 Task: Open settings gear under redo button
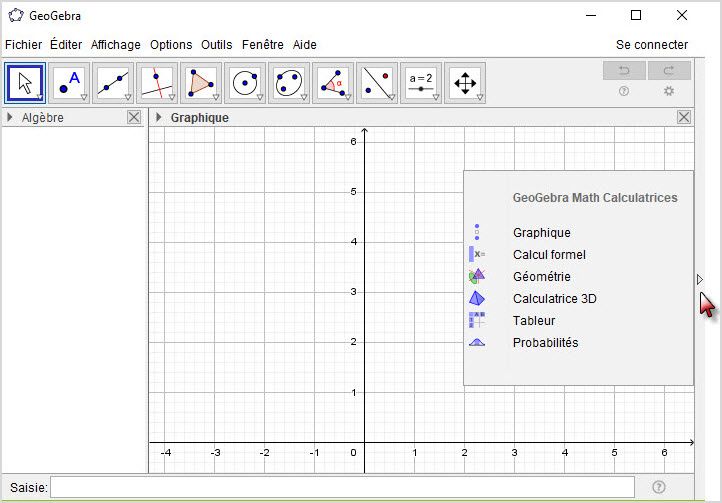click(x=669, y=91)
